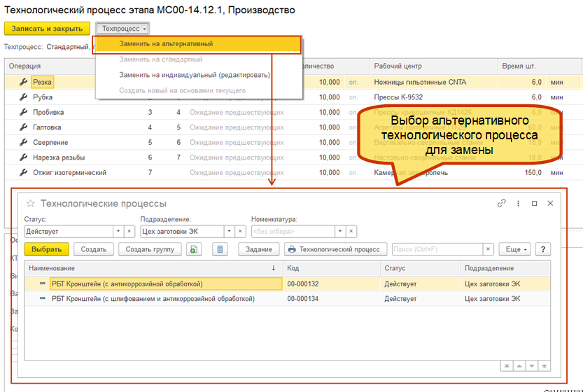Select the Нарезка резьбы operation row
Viewport: 583px width, 392px height.
coord(59,157)
